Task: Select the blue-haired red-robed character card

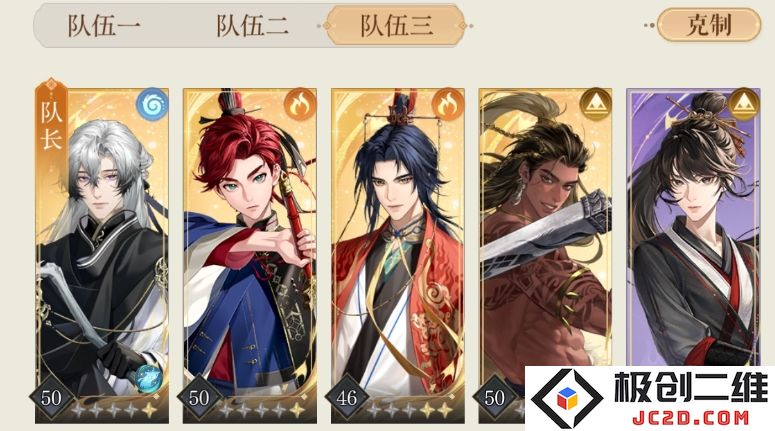Action: [397, 256]
